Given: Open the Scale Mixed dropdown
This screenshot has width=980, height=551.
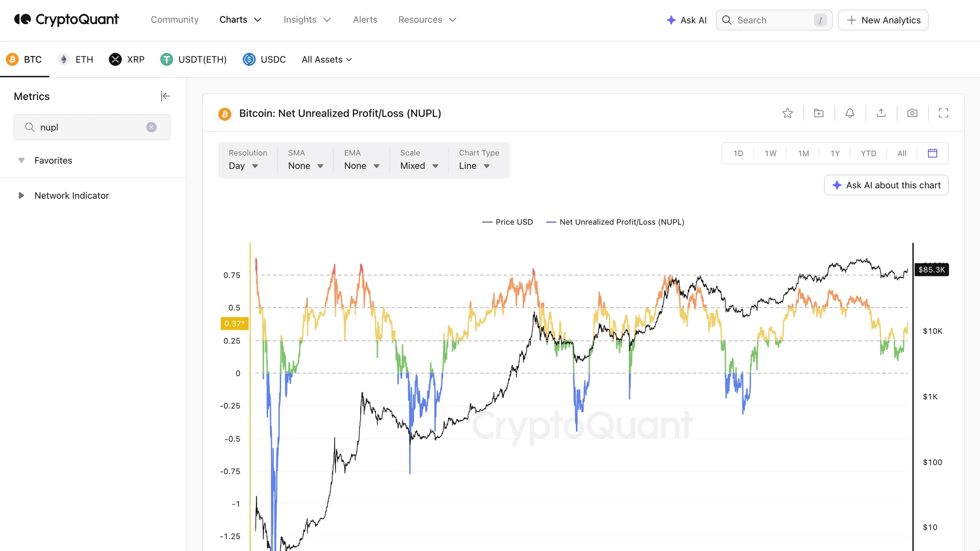Looking at the screenshot, I should [419, 160].
